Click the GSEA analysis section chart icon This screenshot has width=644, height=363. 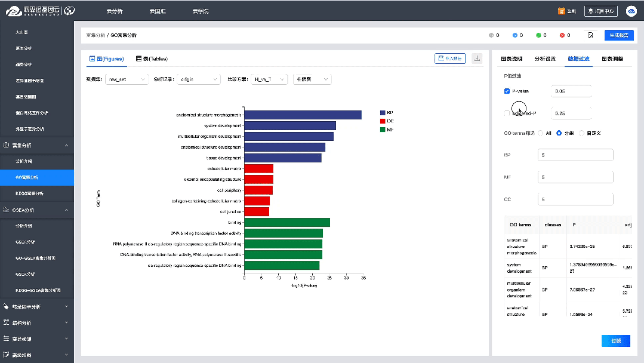click(6, 210)
